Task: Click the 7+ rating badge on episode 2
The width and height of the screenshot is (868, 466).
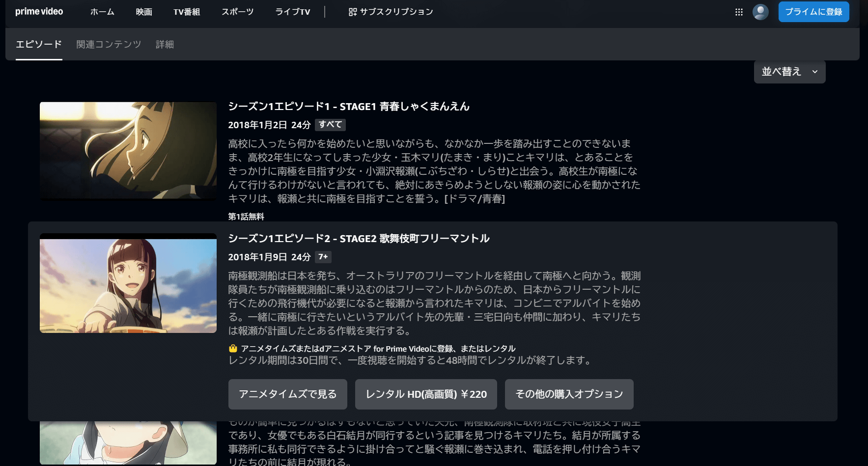Action: [323, 257]
